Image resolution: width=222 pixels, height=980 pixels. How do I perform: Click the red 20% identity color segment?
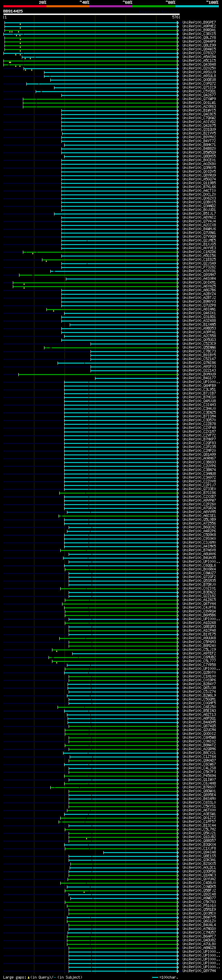(x=25, y=6)
